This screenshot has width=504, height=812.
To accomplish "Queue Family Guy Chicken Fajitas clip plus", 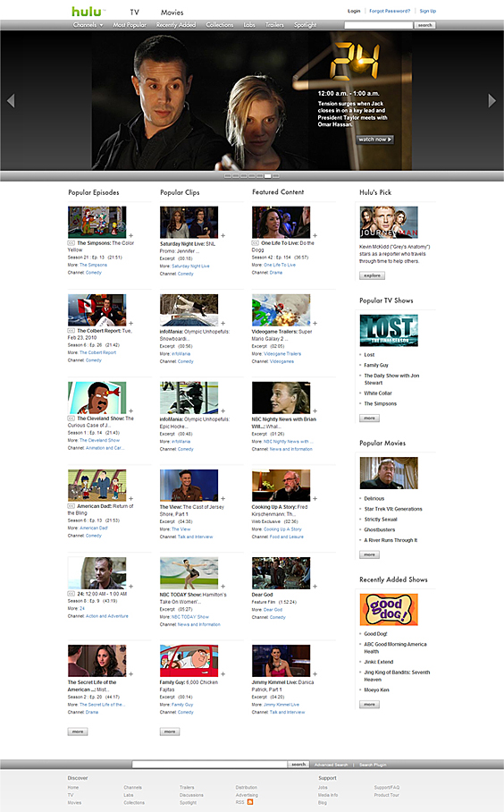I will (x=223, y=674).
